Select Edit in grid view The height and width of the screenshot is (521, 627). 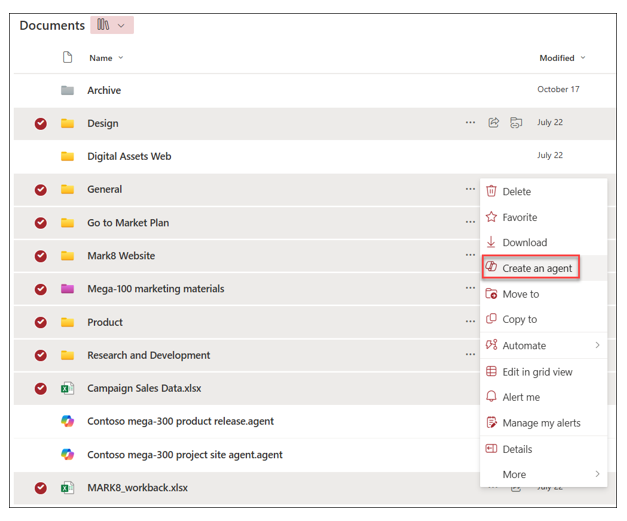[543, 372]
